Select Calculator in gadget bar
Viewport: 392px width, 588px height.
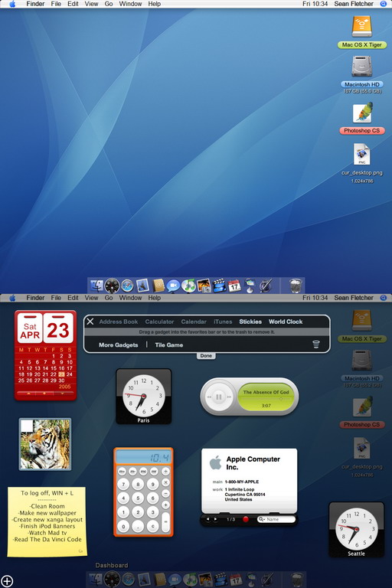[x=159, y=322]
